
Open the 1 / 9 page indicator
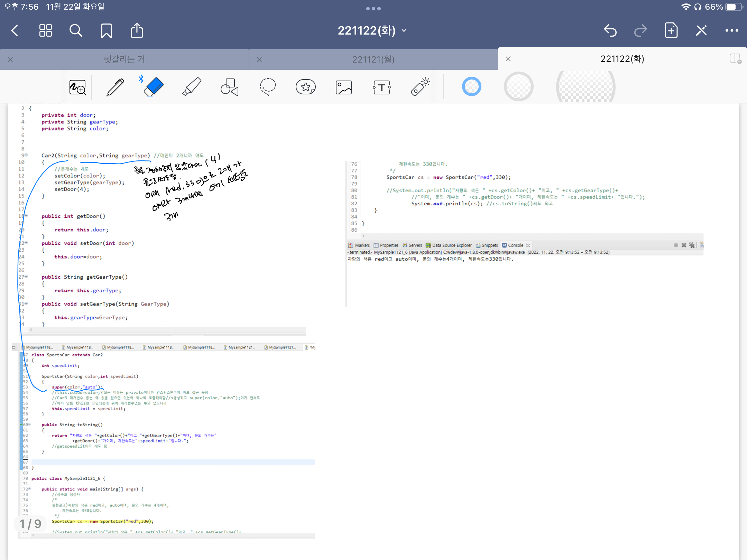[x=30, y=524]
